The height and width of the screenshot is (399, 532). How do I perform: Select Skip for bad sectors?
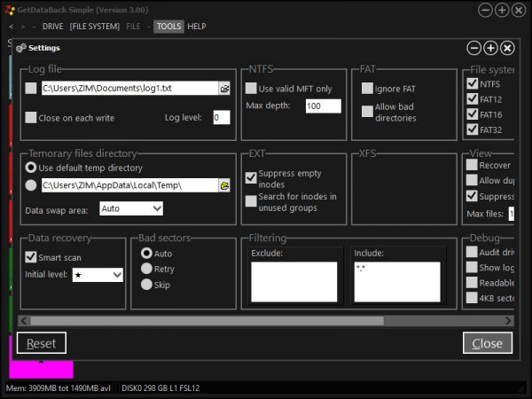click(x=146, y=285)
